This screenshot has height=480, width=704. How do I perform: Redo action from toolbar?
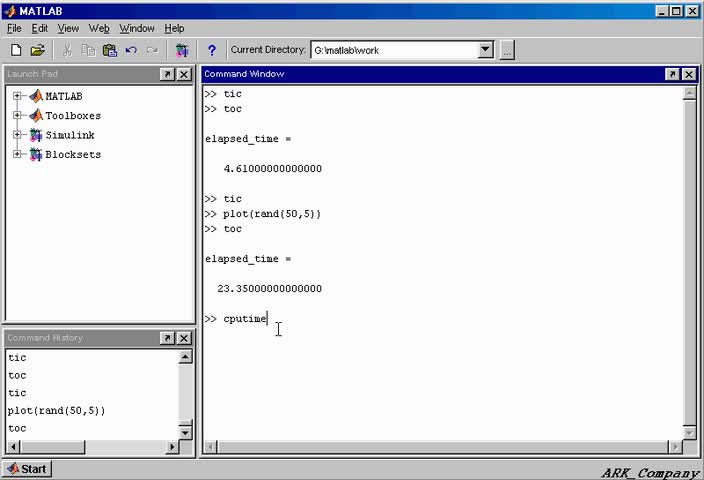pos(153,50)
